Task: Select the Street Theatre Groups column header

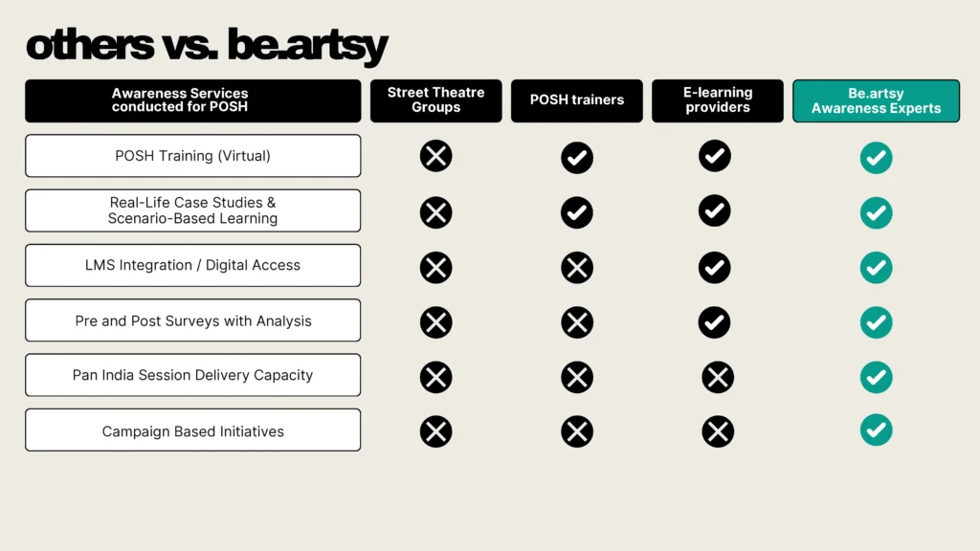Action: pyautogui.click(x=435, y=100)
